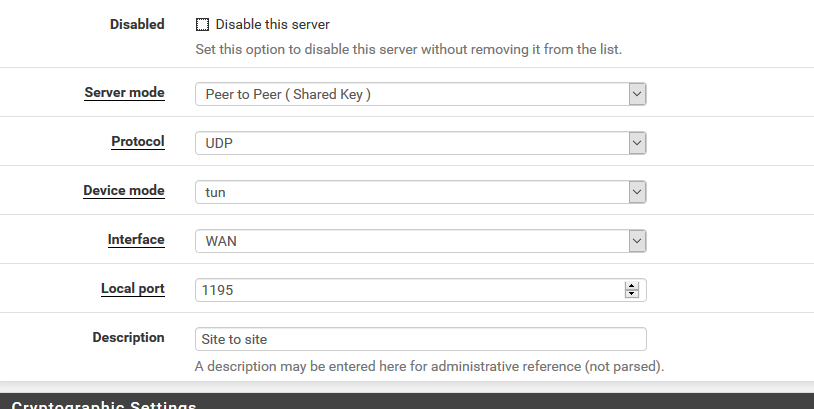Click the help text about disabling this server
The image size is (814, 409).
click(x=408, y=49)
